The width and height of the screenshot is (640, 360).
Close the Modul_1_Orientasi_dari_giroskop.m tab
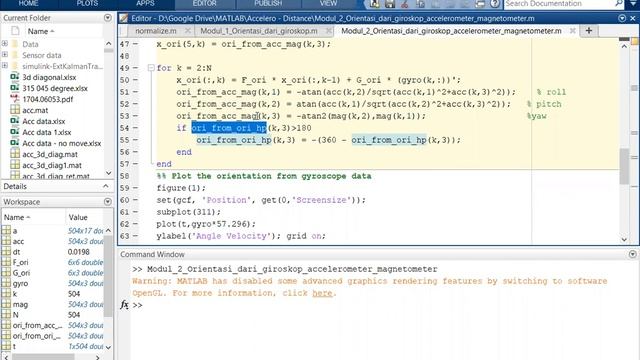328,31
